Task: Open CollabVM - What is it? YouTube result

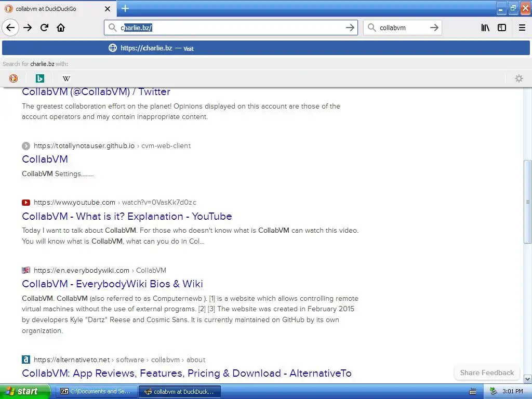Action: point(127,216)
